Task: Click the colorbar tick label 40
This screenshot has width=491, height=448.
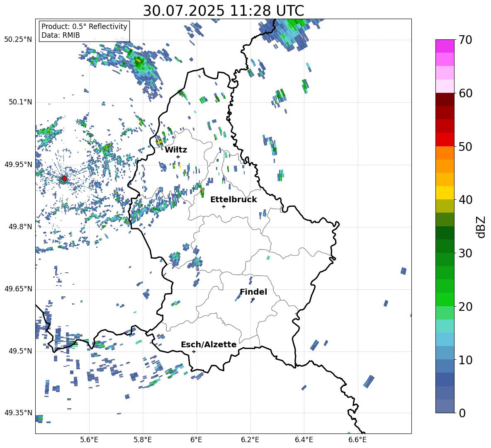Action: click(465, 200)
